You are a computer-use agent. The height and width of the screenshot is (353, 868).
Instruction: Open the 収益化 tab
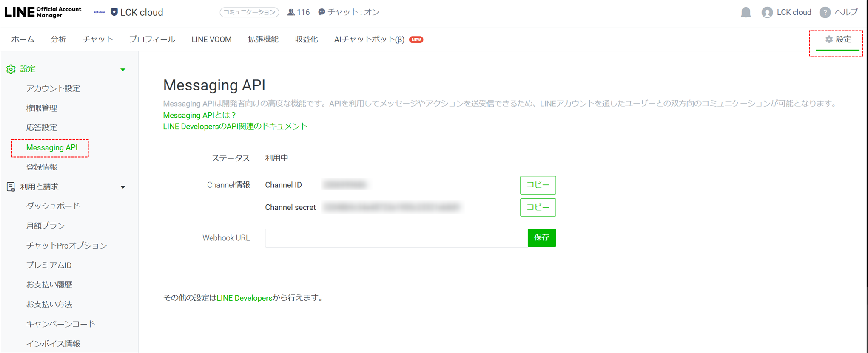(x=306, y=40)
